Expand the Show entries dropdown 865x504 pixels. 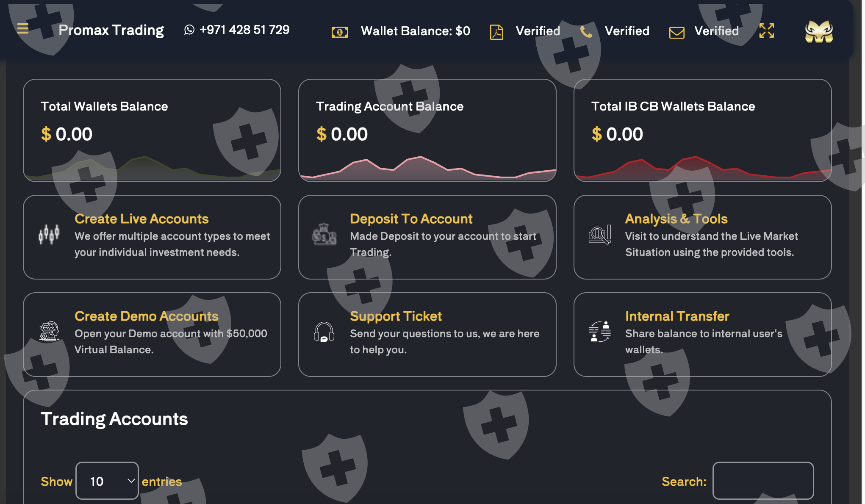[x=107, y=481]
